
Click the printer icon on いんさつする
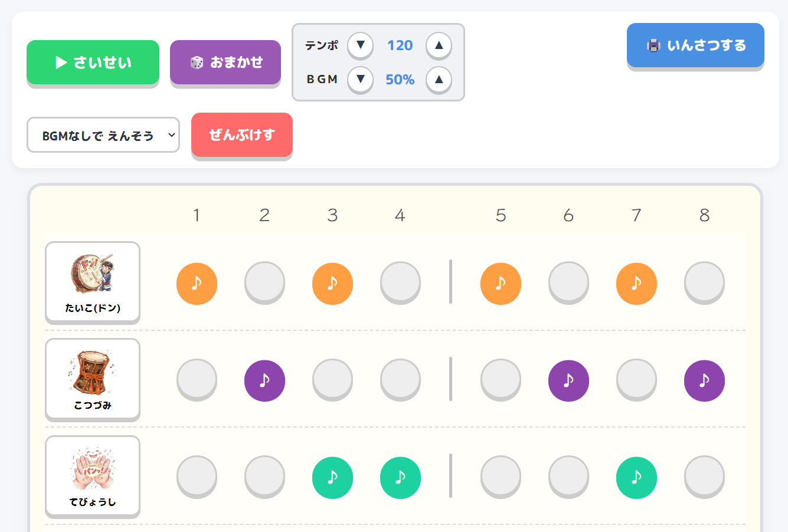pos(655,44)
